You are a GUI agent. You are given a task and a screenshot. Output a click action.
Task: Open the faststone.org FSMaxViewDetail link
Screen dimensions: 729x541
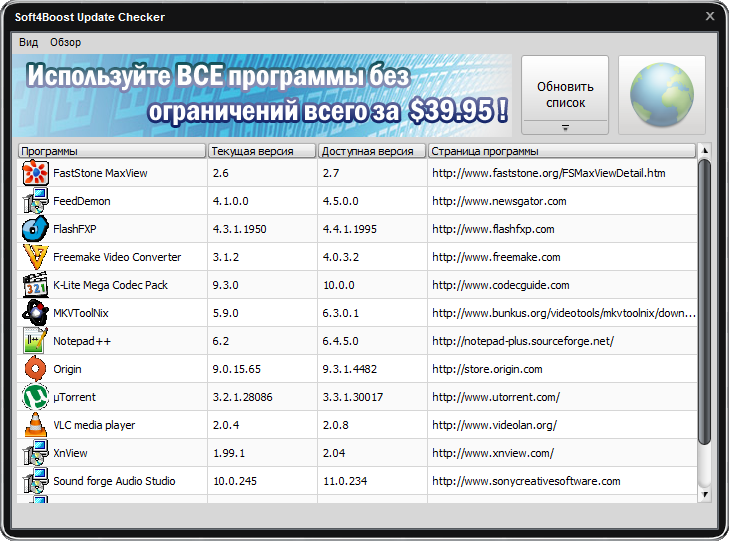point(549,173)
